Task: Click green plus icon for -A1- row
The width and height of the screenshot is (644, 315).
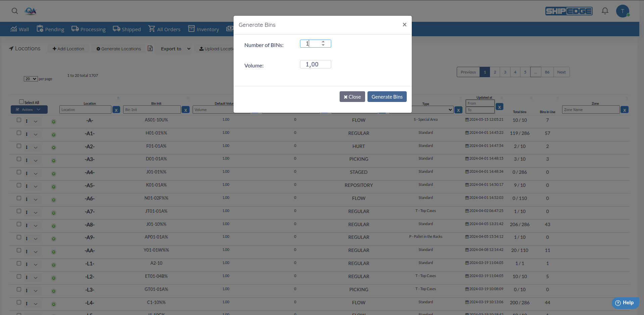Action: 54,135
